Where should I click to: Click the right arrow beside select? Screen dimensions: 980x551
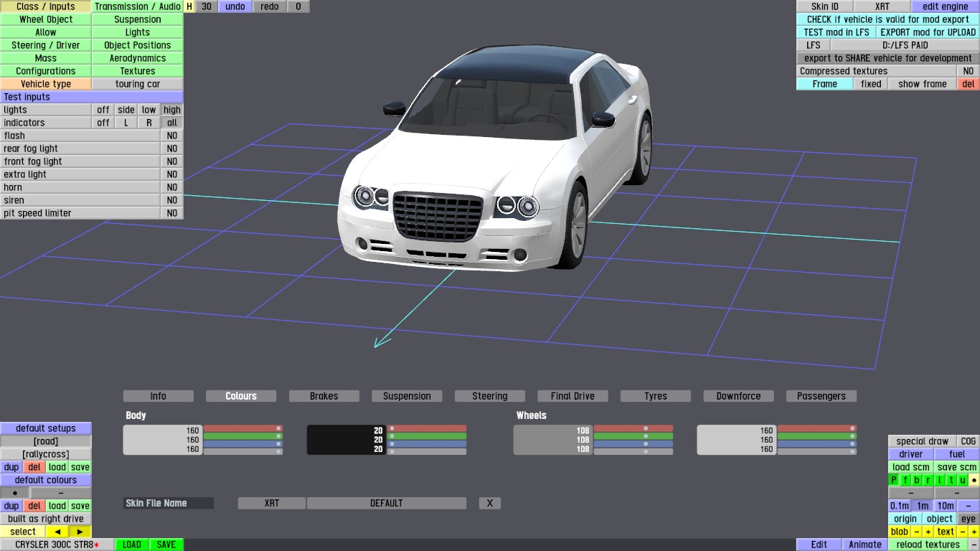tap(80, 532)
